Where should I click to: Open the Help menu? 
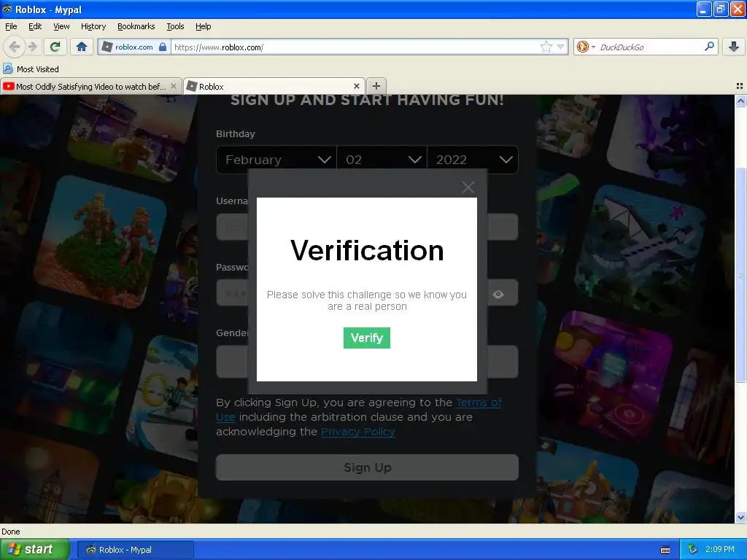(x=204, y=26)
